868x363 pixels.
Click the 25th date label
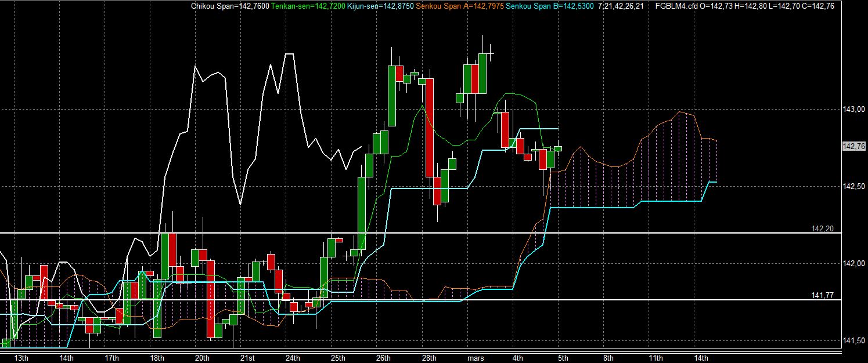(x=338, y=357)
